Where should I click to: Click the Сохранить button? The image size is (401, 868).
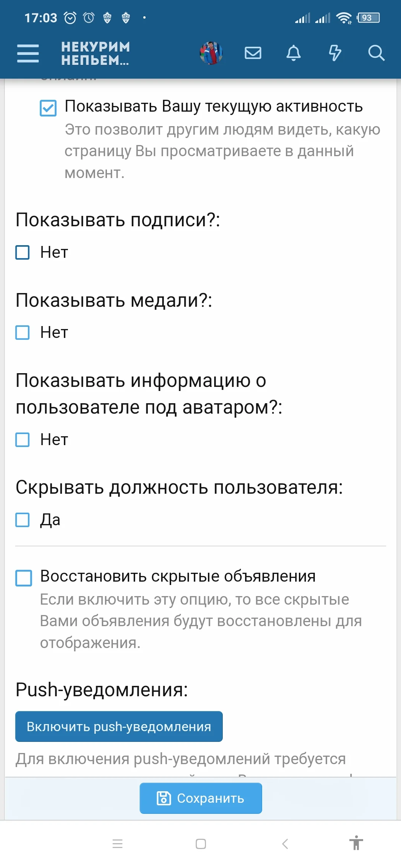[200, 798]
